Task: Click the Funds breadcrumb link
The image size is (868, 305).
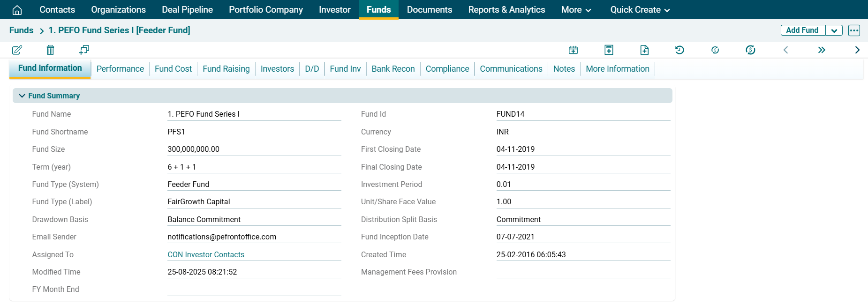Action: [22, 30]
